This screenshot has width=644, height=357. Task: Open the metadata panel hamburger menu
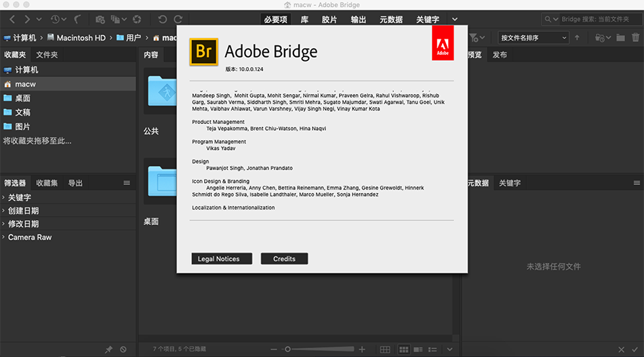click(637, 183)
